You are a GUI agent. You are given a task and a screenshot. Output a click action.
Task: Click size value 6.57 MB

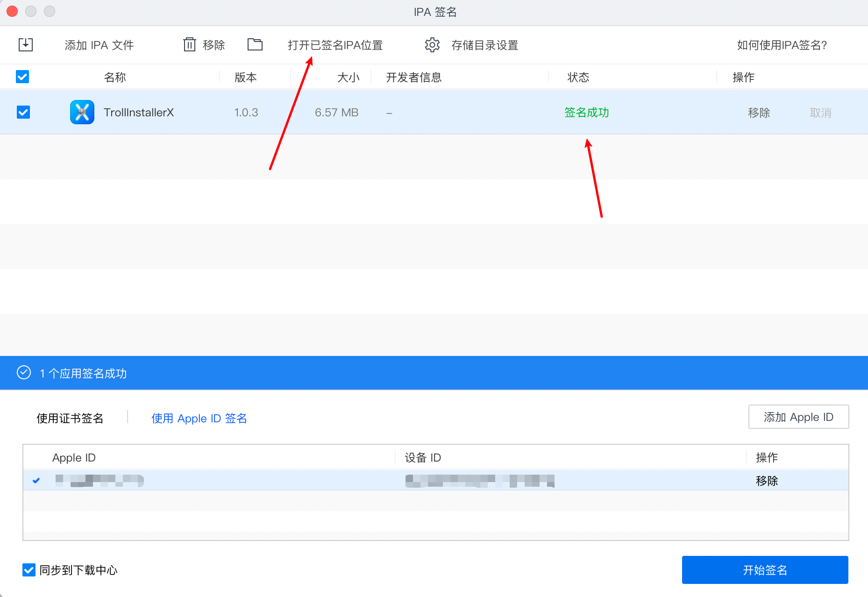point(336,113)
